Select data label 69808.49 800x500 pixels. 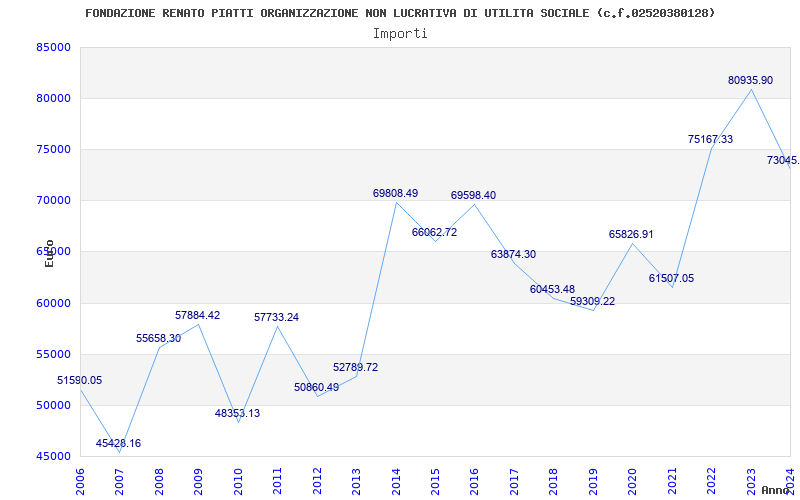[395, 193]
